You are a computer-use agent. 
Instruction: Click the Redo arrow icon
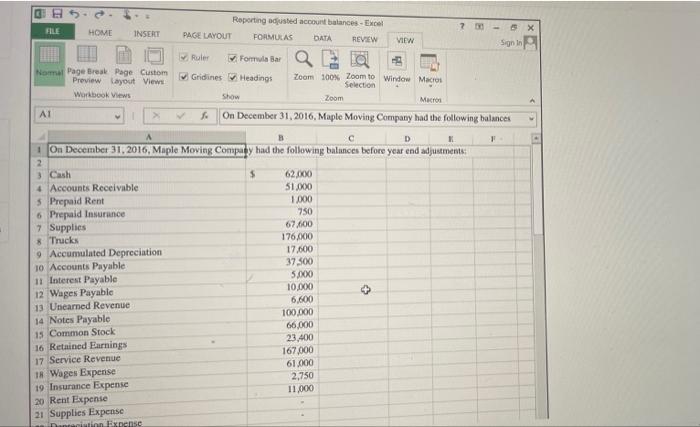(x=99, y=15)
